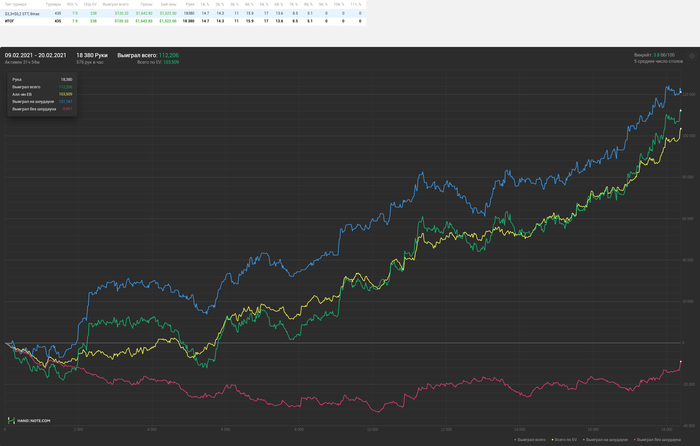Toggle 'Выиграл без шоудауна' legend entry
The image size is (700, 446).
[658, 440]
